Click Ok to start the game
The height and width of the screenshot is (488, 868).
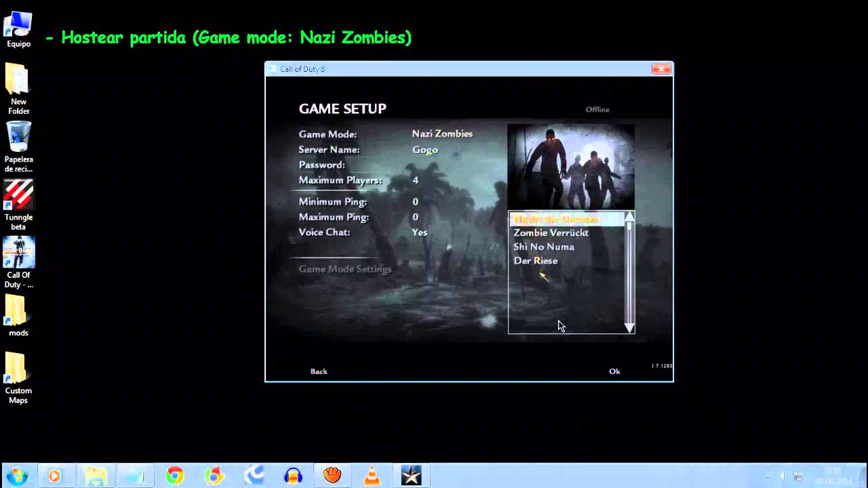point(614,371)
